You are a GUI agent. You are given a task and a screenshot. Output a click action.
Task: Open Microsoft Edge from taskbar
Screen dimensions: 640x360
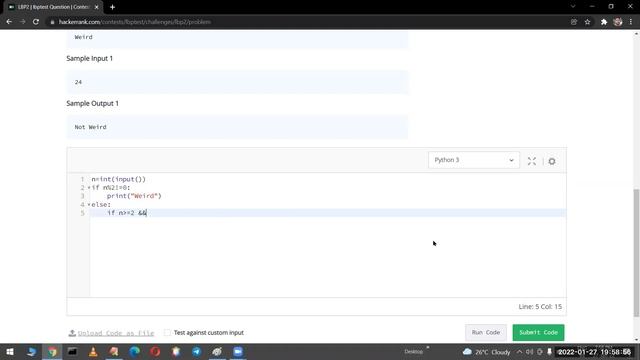click(134, 351)
